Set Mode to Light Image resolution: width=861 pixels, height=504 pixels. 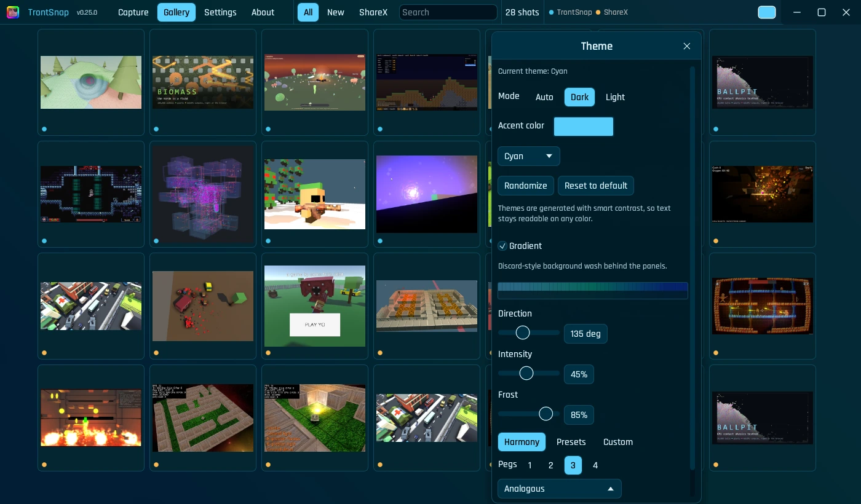pyautogui.click(x=615, y=97)
